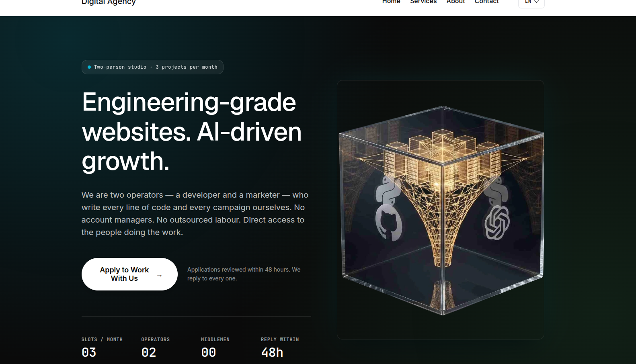
Task: Click the arrow icon in Apply button
Action: [160, 276]
